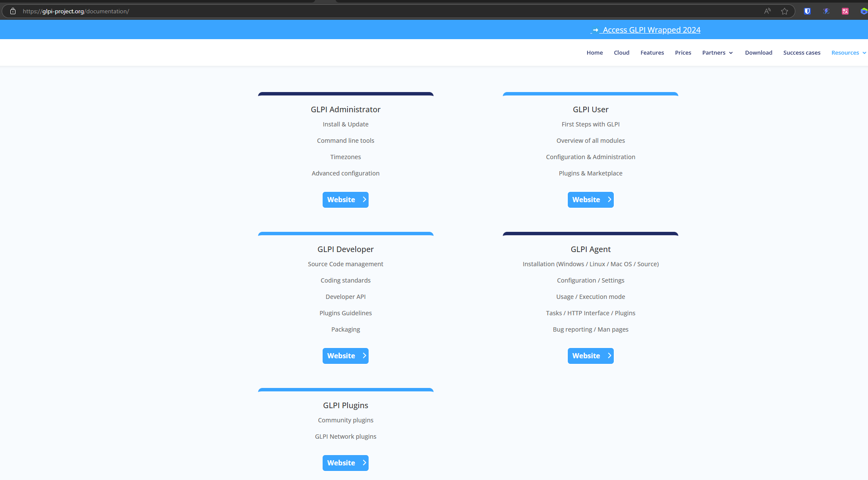Select 'Developer API' text
Screen dimensions: 868x480
coord(345,297)
